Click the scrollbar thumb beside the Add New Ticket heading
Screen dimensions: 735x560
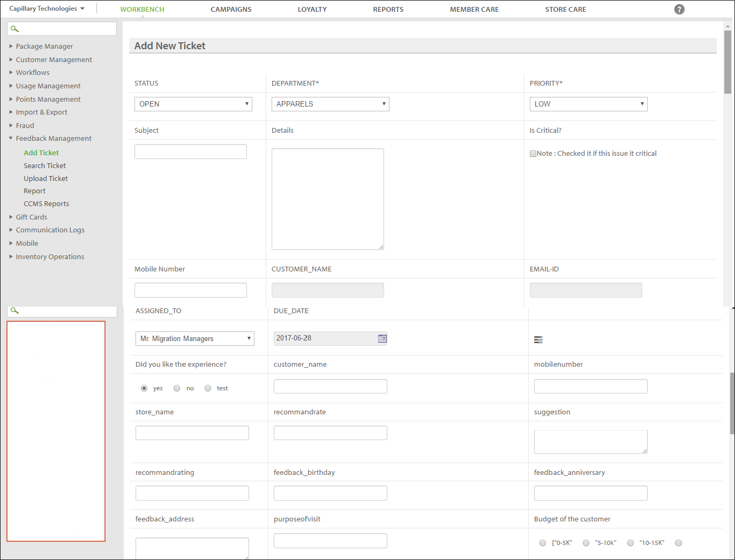[727, 62]
